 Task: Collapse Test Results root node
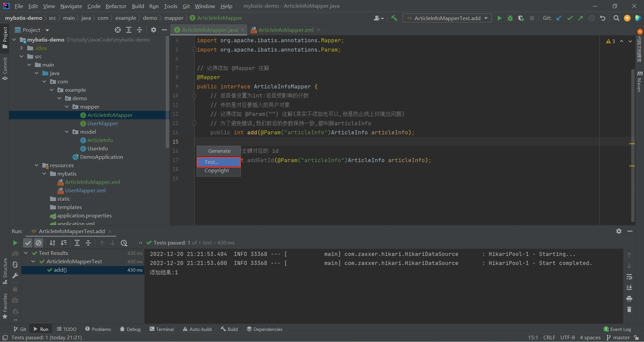click(x=26, y=253)
